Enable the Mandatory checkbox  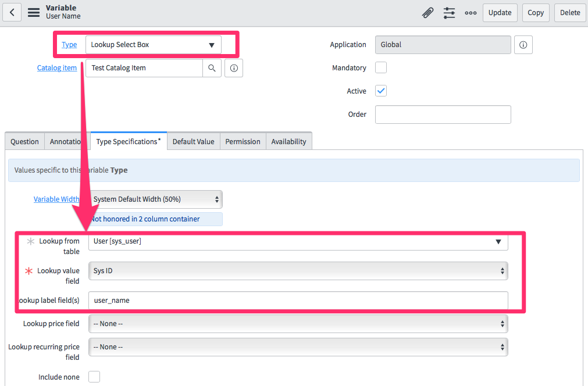pos(380,67)
